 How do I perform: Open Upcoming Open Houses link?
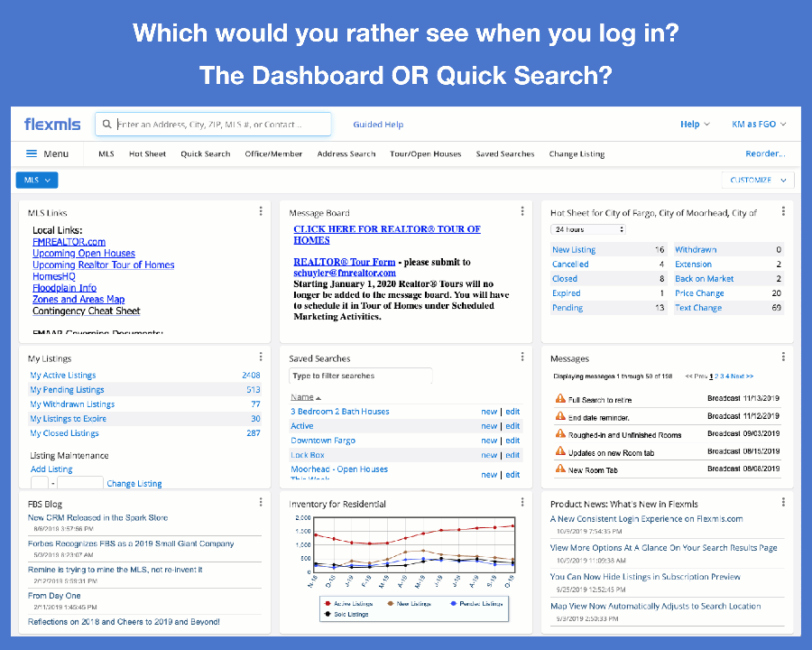[84, 253]
